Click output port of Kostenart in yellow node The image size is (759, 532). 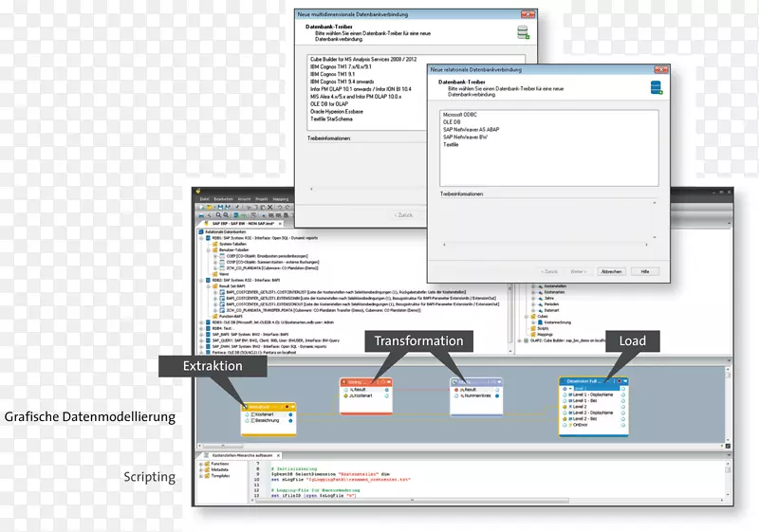(290, 414)
